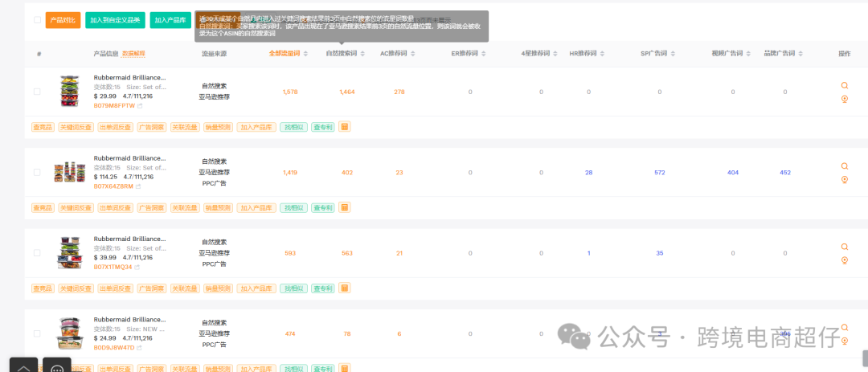868x372 pixels.
Task: Check the box for product B0D9J8W47D
Action: point(37,333)
